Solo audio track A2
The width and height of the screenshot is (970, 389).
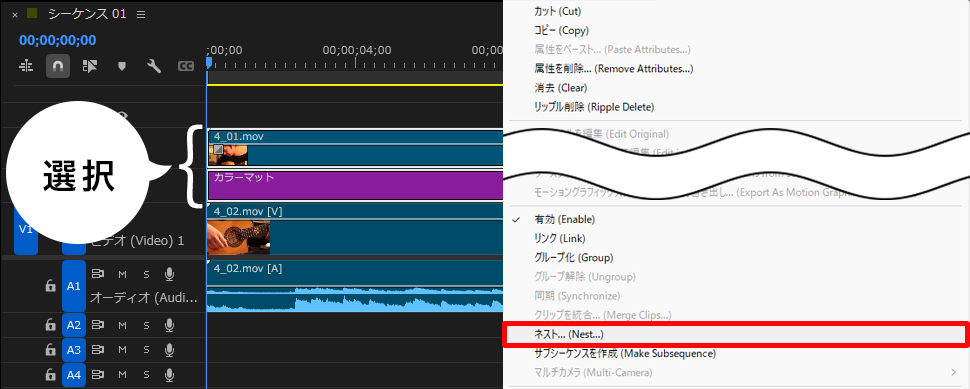click(147, 325)
